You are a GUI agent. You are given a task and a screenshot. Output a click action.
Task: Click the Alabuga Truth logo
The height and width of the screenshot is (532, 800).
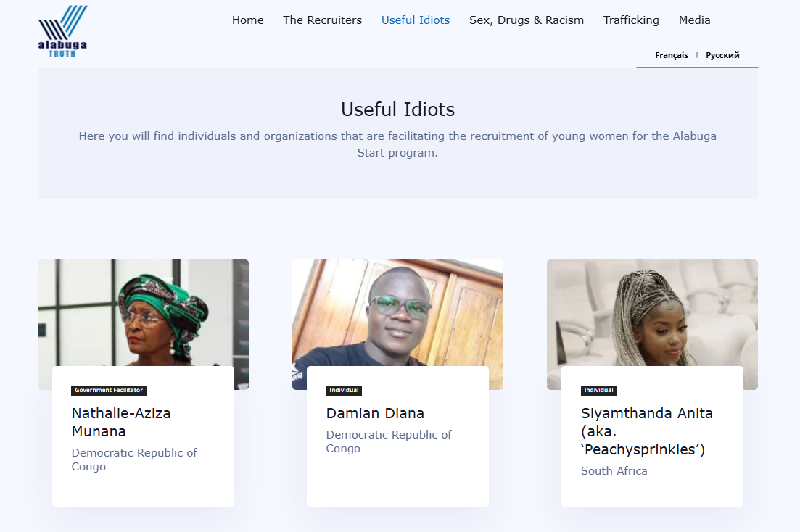[62, 30]
